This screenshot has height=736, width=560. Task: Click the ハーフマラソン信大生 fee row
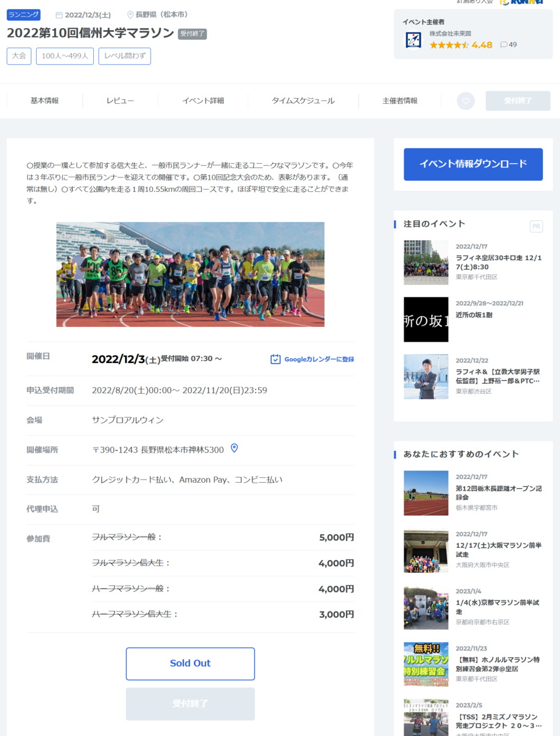pos(223,615)
